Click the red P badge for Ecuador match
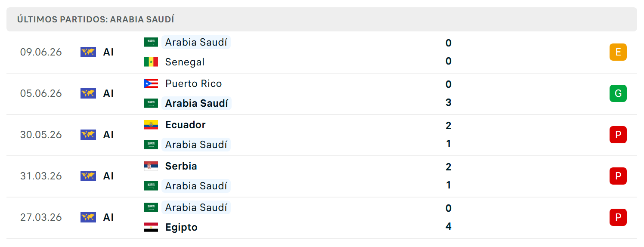644x247 pixels. pos(618,135)
